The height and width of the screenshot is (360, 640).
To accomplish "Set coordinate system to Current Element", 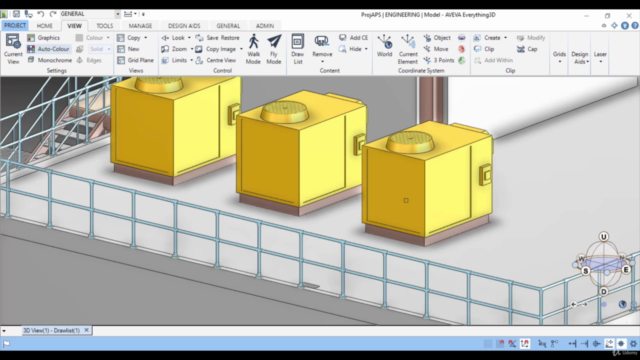I will [x=408, y=49].
